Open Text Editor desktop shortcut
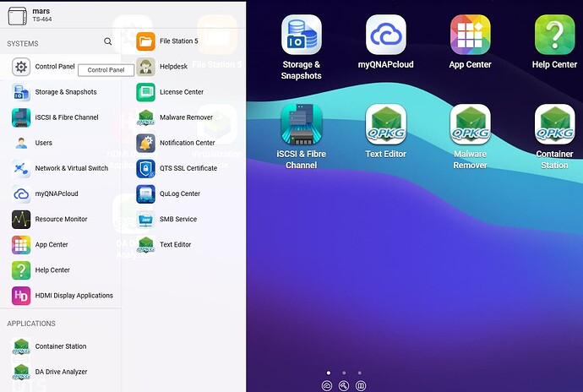Image resolution: width=583 pixels, height=392 pixels. pyautogui.click(x=385, y=131)
